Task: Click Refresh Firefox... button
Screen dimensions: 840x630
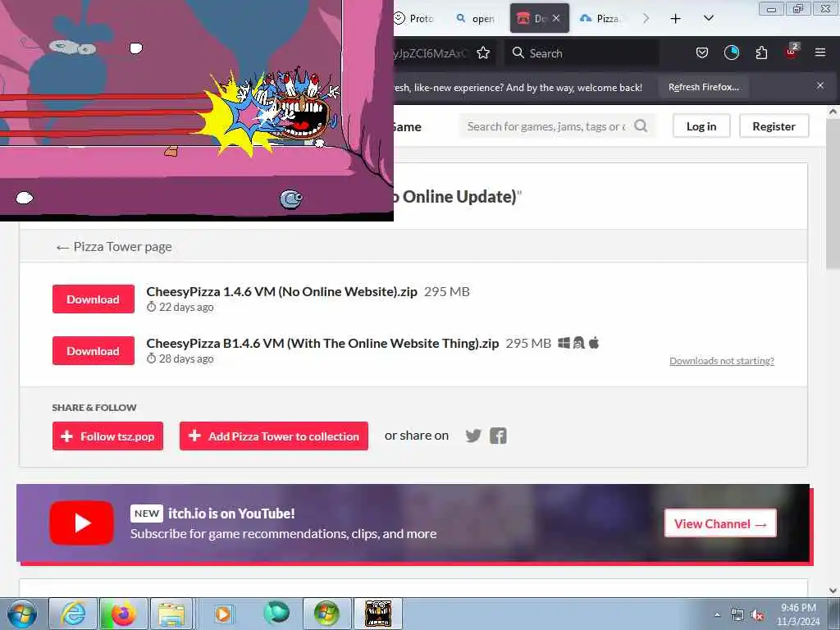Action: pos(703,87)
